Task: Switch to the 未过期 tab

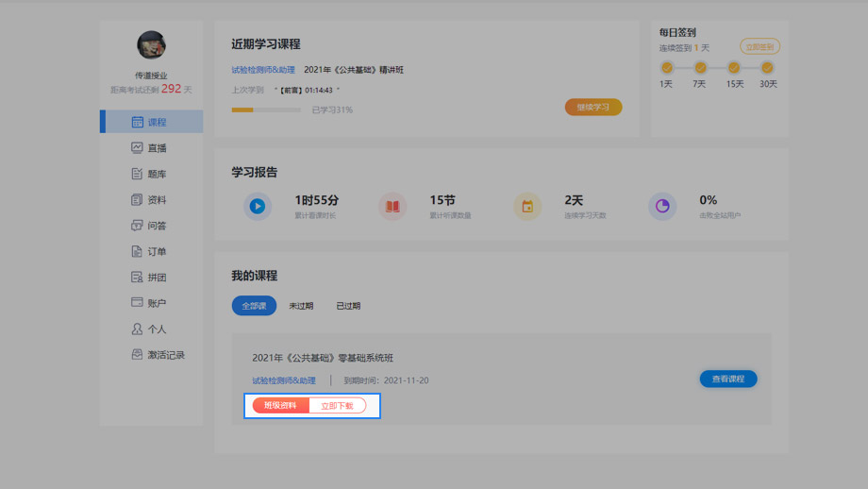Action: 301,306
